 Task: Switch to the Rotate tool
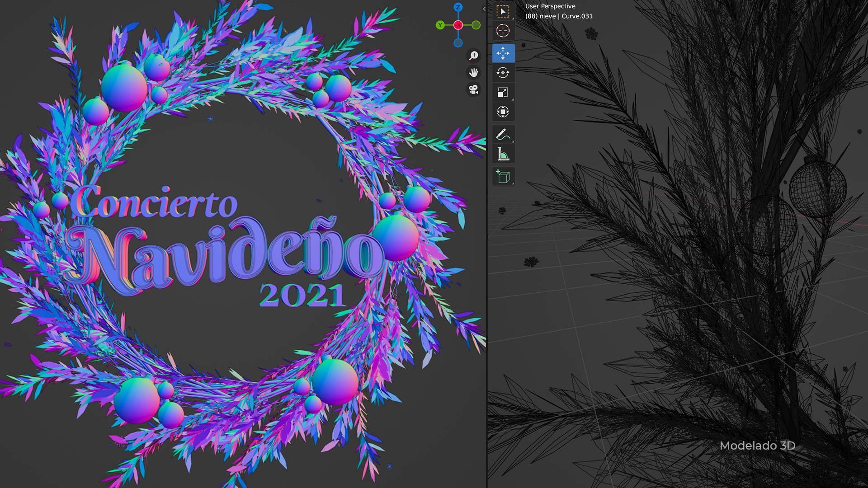tap(503, 73)
